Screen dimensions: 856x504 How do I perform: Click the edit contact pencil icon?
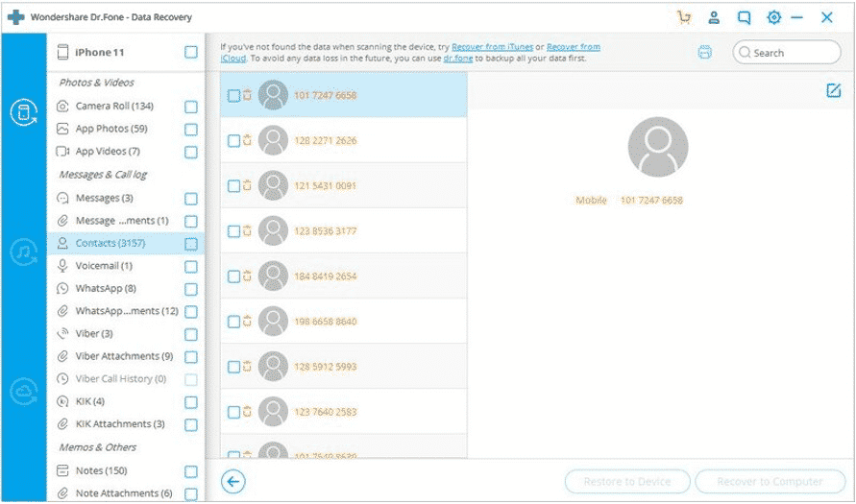[x=833, y=90]
